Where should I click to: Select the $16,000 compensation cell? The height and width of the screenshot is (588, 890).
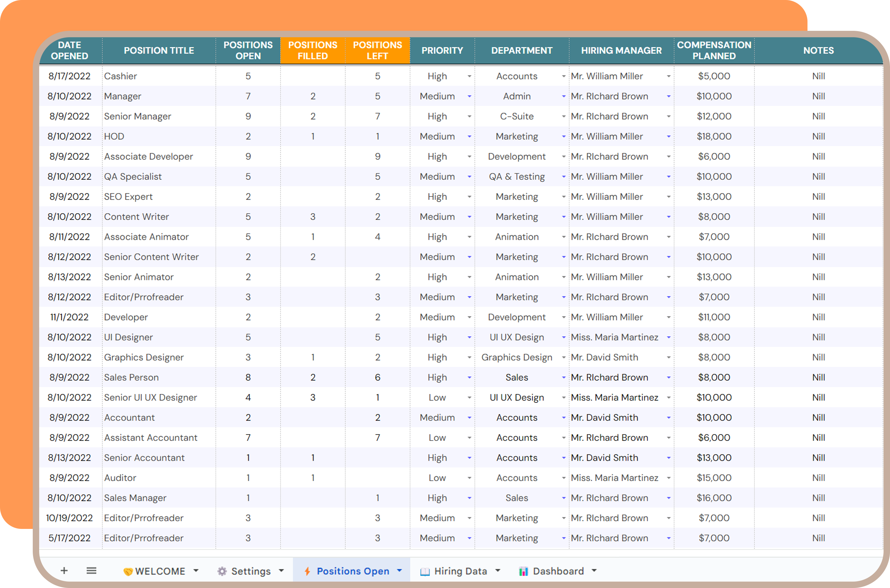click(x=714, y=498)
